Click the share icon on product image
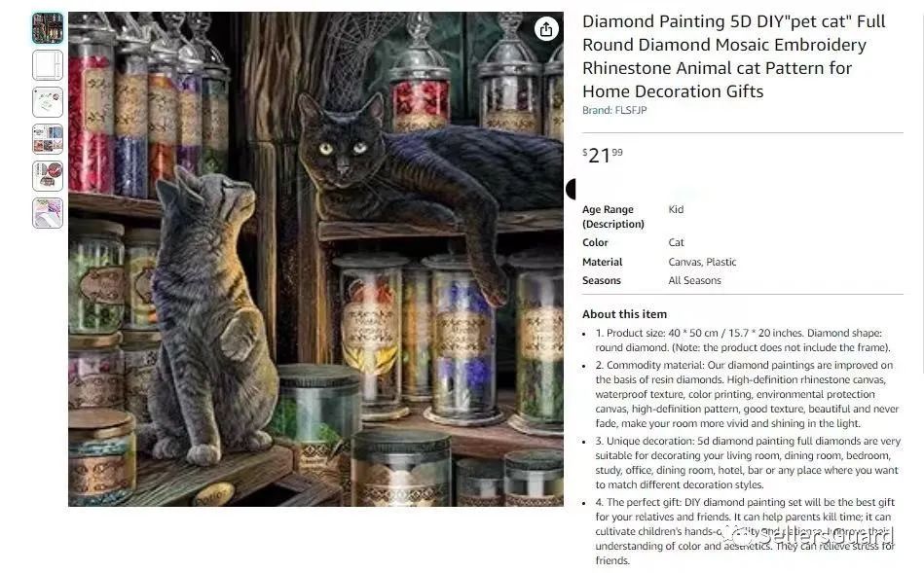924x573 pixels. 546,29
